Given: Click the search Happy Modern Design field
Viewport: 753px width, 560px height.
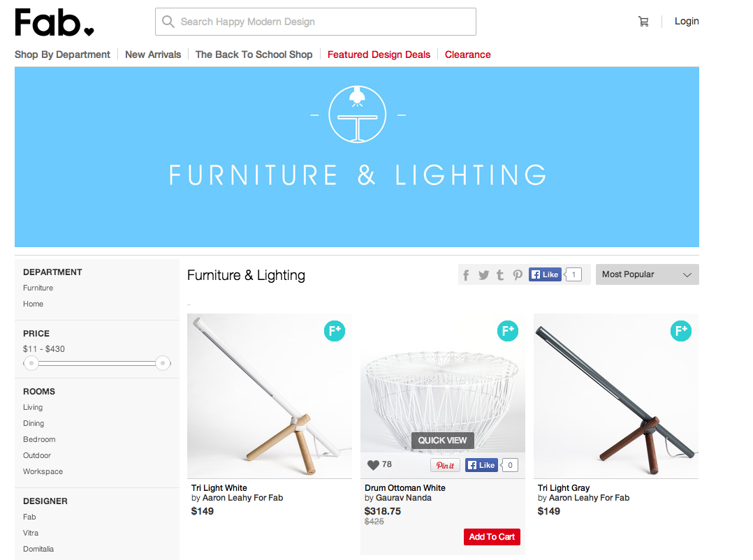Looking at the screenshot, I should click(316, 22).
